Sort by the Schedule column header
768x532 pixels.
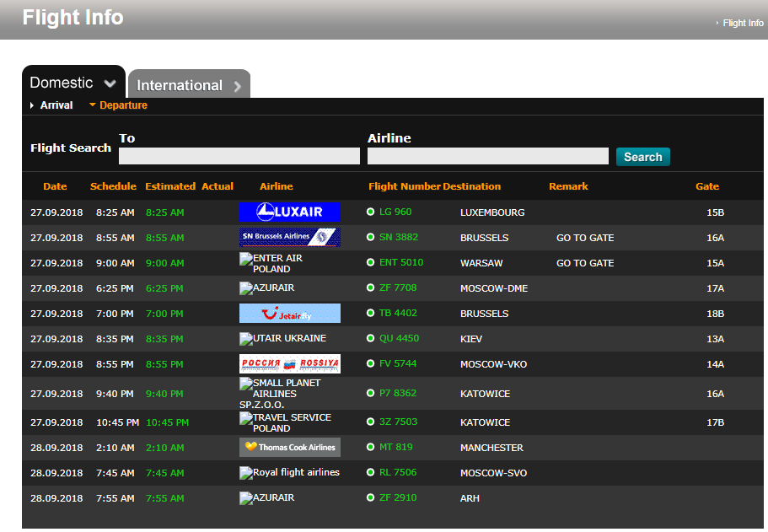[113, 186]
